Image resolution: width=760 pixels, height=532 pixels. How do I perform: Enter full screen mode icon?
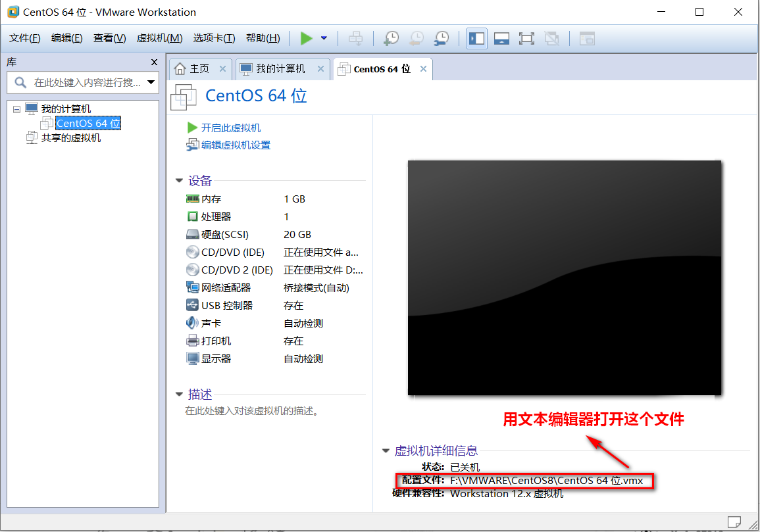click(526, 38)
